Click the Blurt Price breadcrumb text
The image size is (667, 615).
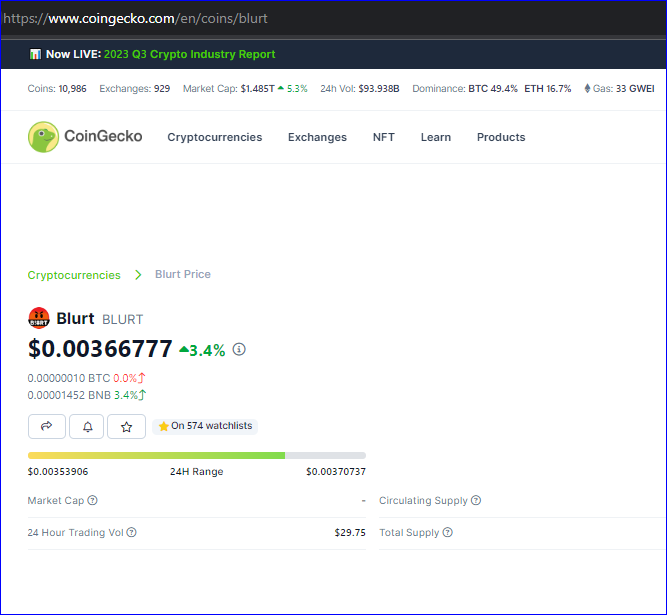pos(183,274)
